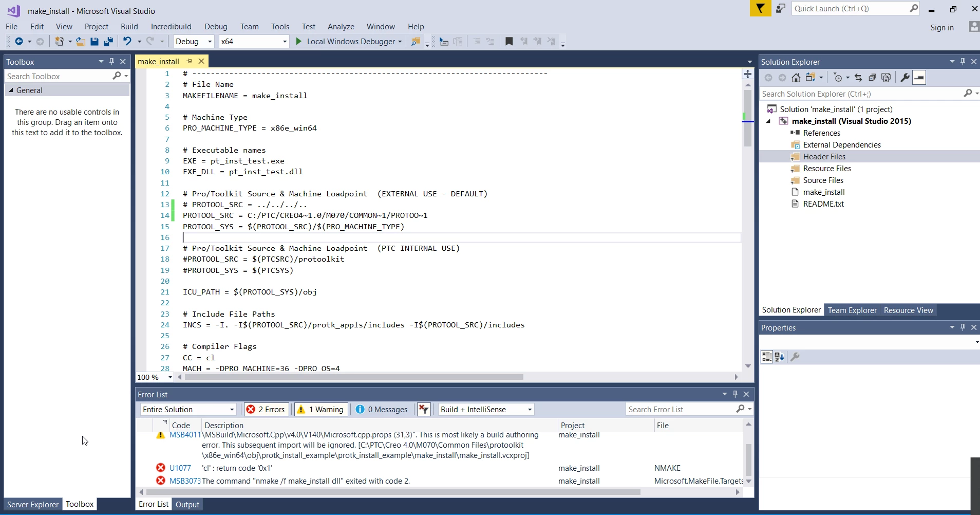
Task: Click the Sync with Active Document icon
Action: point(858,78)
